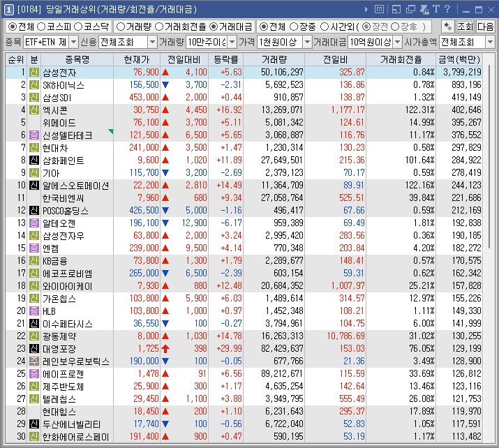Select the 거래대금 radio button

pyautogui.click(x=214, y=27)
